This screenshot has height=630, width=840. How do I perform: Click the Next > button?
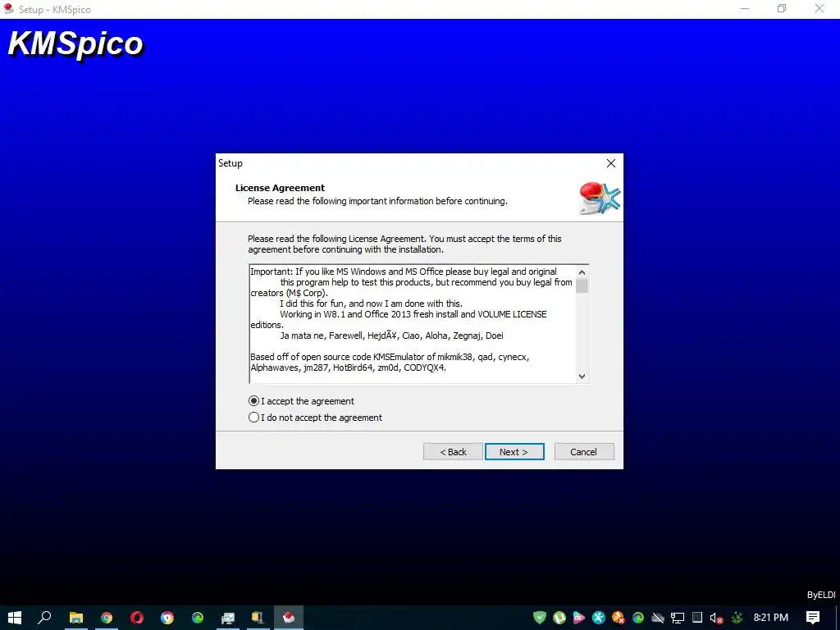coord(514,452)
